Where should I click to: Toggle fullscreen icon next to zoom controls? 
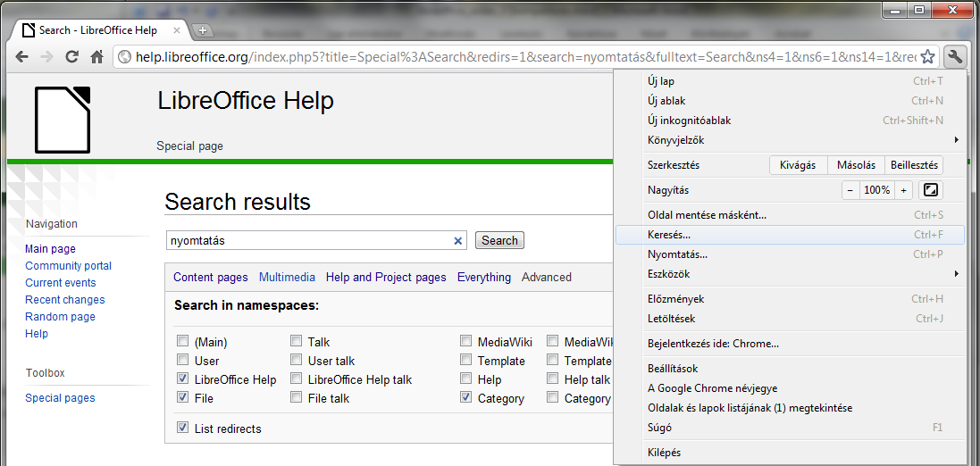click(x=931, y=190)
